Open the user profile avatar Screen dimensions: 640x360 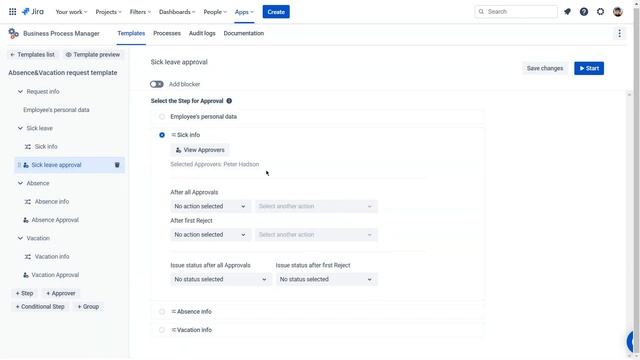pyautogui.click(x=618, y=12)
